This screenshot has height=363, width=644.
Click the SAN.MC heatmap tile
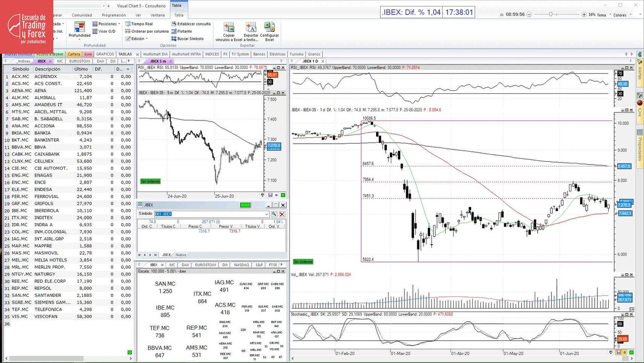pos(165,287)
